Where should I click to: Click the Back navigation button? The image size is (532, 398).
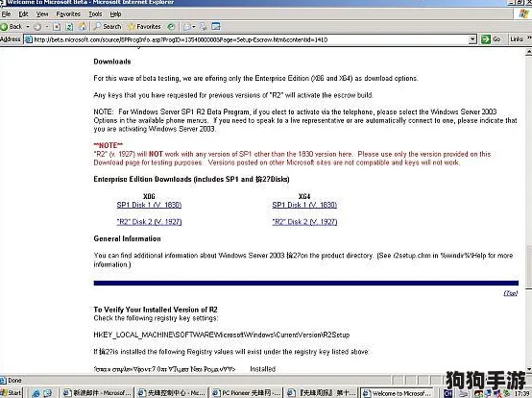pos(12,27)
